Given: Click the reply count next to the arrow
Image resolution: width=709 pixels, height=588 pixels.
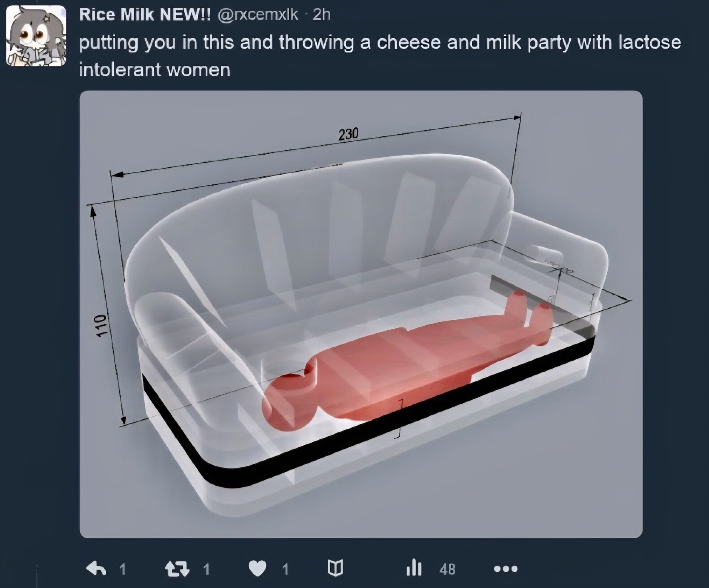Looking at the screenshot, I should tap(122, 569).
